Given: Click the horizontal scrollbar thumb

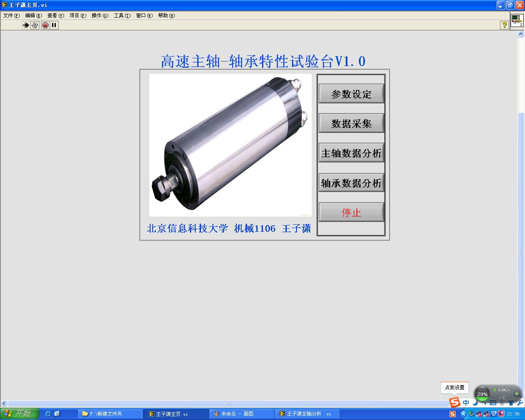Looking at the screenshot, I should 228,404.
